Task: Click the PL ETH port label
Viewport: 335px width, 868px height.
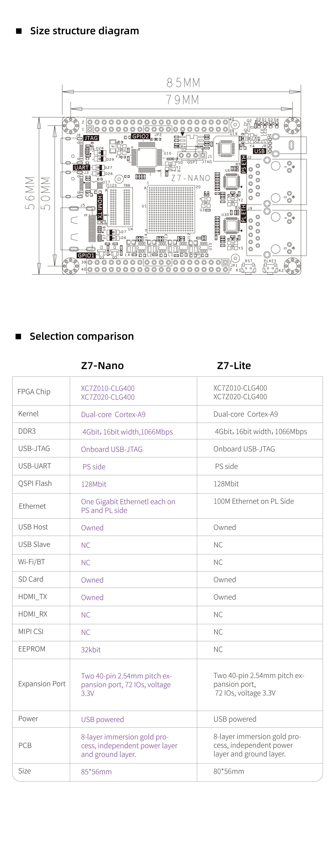Action: tap(244, 213)
